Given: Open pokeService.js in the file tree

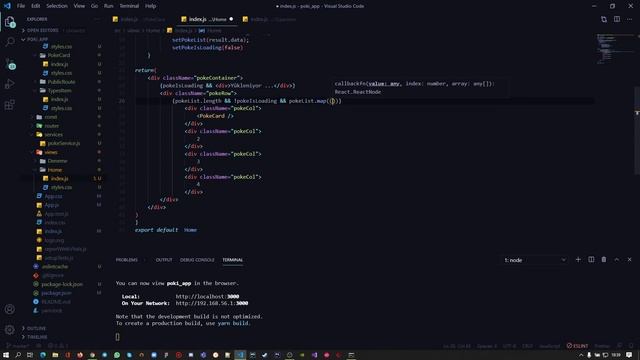Looking at the screenshot, I should (63, 143).
